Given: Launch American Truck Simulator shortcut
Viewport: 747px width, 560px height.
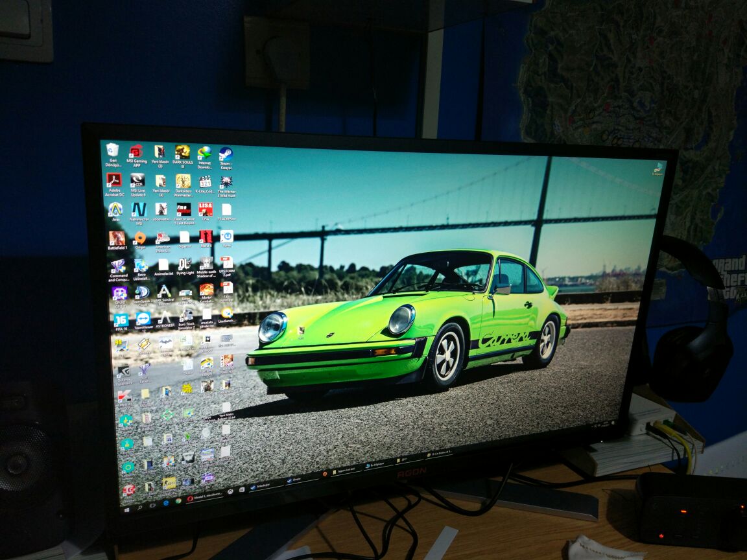Looking at the screenshot, I should pos(163,243).
